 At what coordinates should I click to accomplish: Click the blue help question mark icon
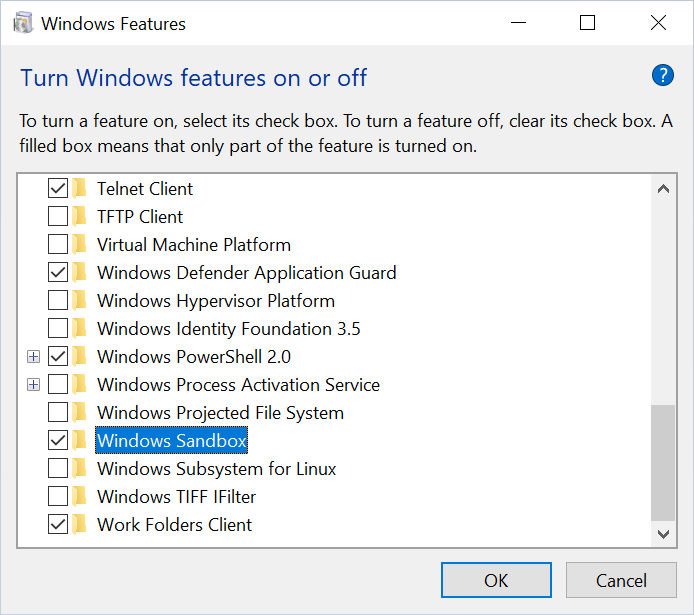coord(663,75)
